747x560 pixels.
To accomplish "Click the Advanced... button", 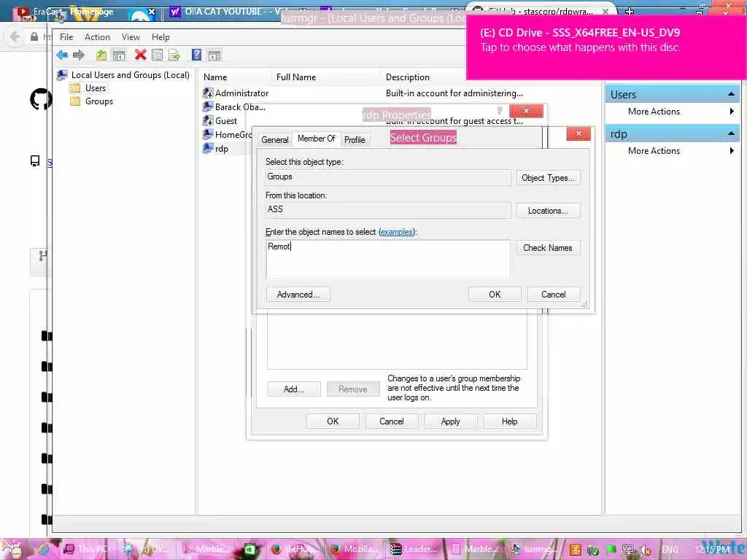I will click(x=298, y=295).
